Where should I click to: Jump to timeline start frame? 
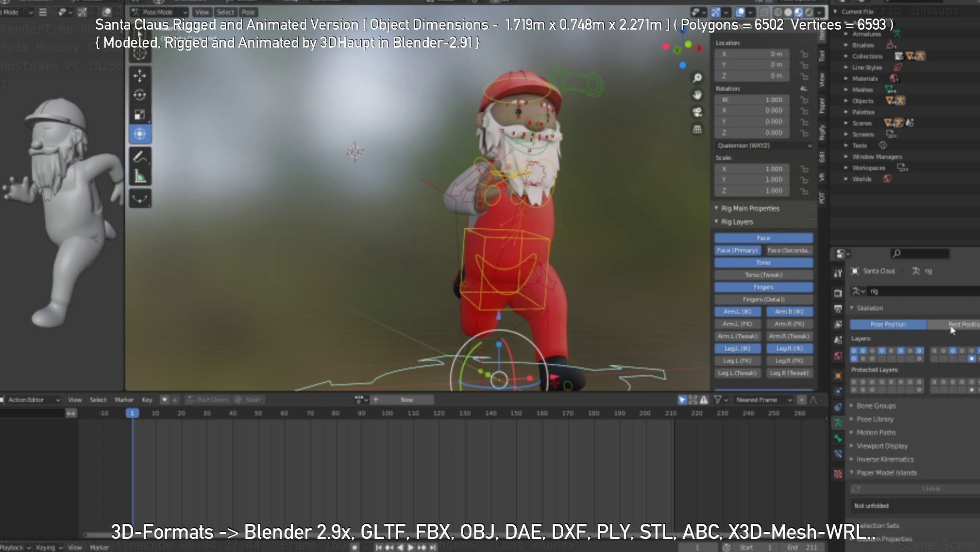pyautogui.click(x=379, y=548)
